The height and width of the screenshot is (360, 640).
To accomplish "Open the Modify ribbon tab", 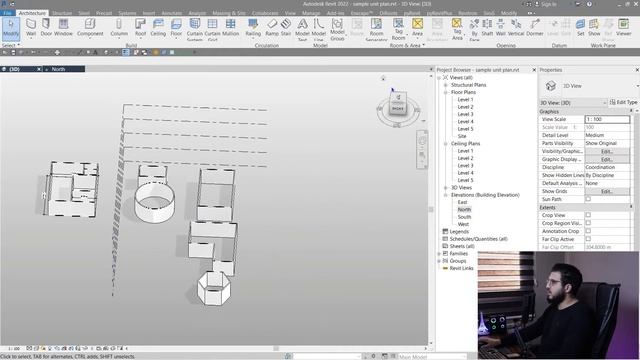I will (x=509, y=13).
